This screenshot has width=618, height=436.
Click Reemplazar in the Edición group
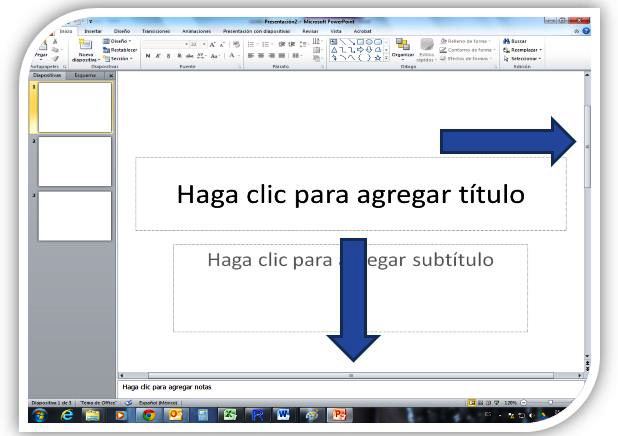[x=524, y=49]
